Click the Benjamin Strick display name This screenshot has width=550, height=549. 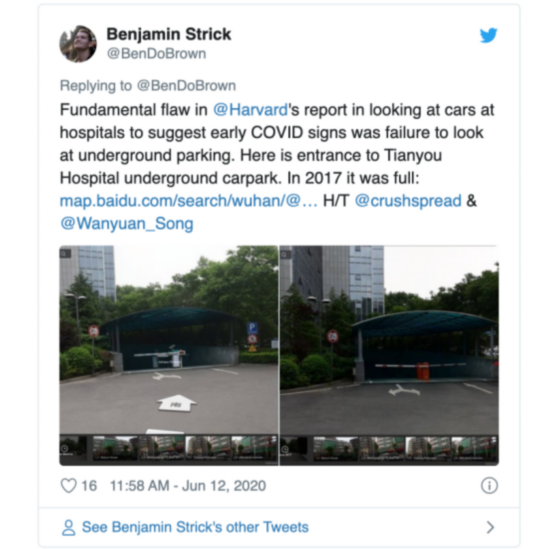pos(169,34)
